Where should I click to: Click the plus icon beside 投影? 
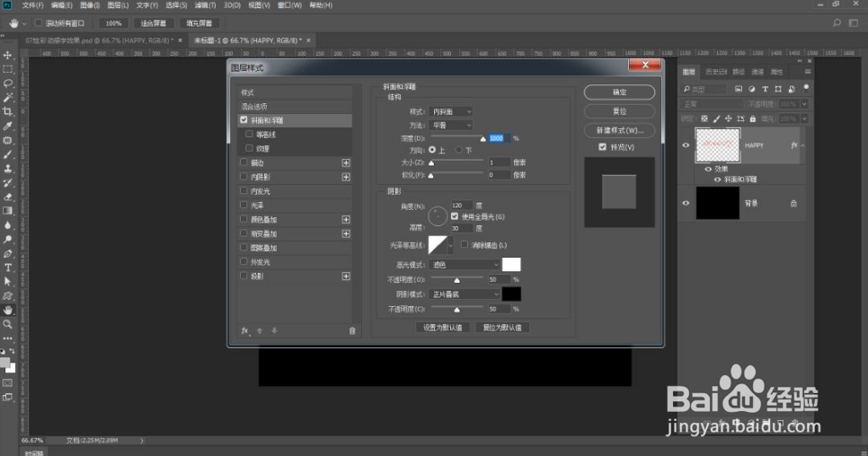coord(346,276)
